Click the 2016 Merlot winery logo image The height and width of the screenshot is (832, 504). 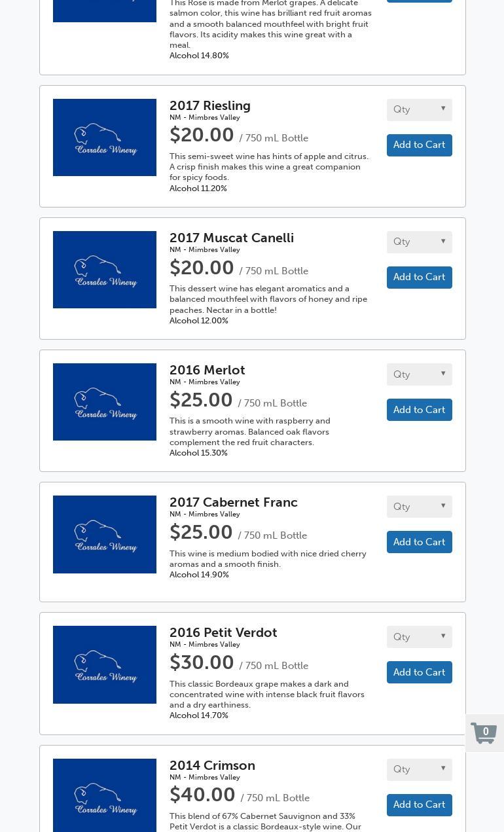(x=105, y=402)
